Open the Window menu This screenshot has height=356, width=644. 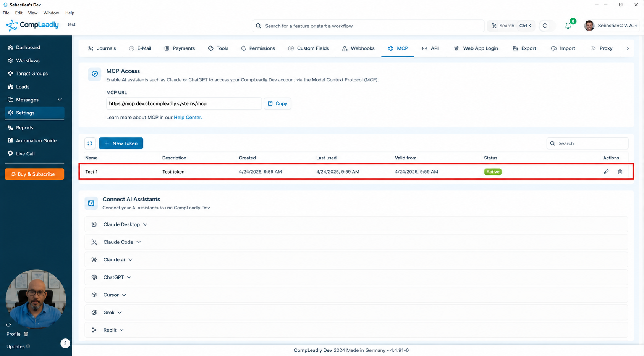pyautogui.click(x=51, y=13)
